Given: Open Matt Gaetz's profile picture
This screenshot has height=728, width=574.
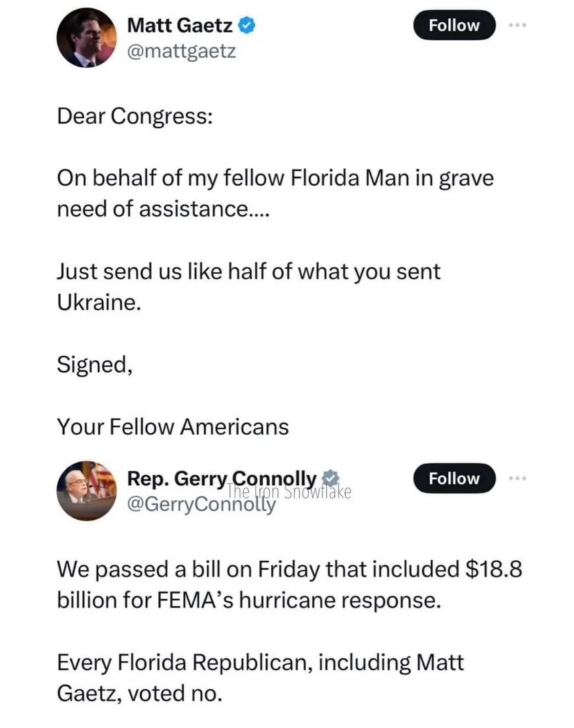Looking at the screenshot, I should (x=86, y=37).
